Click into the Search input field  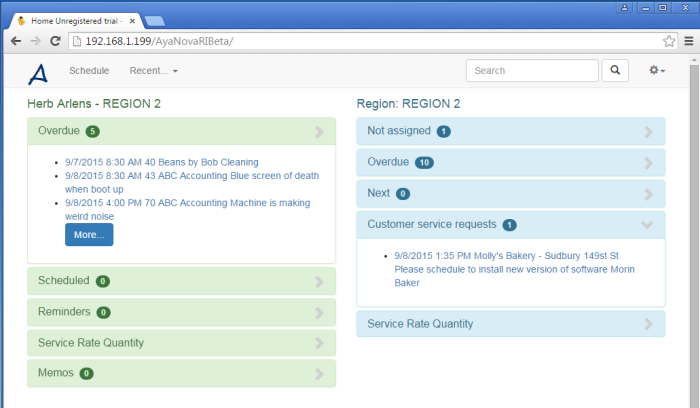click(532, 71)
